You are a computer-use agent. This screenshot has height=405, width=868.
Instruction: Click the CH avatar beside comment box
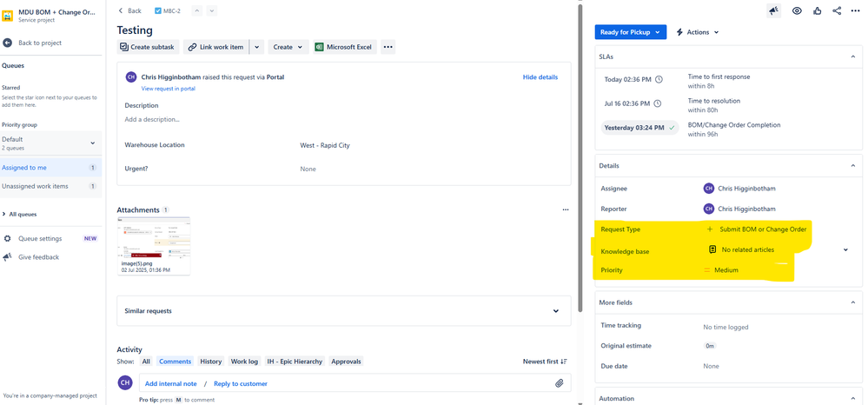(126, 382)
